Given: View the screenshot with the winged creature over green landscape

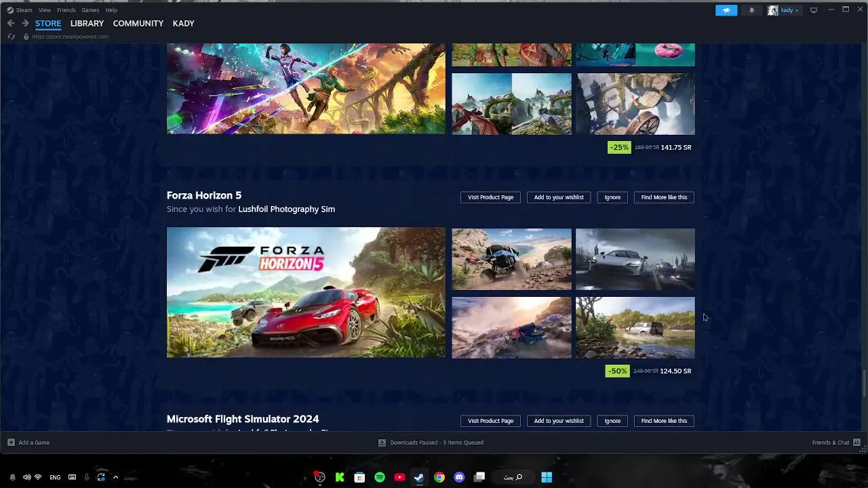Looking at the screenshot, I should (512, 104).
